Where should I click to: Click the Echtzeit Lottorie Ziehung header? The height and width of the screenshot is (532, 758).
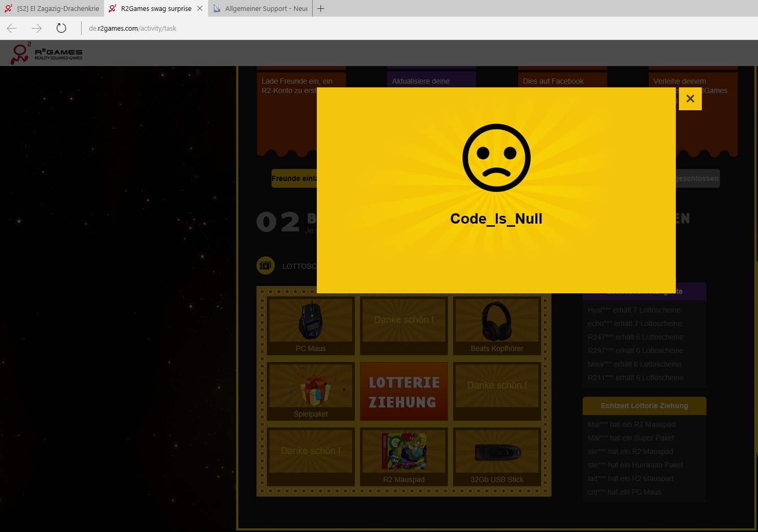point(644,406)
